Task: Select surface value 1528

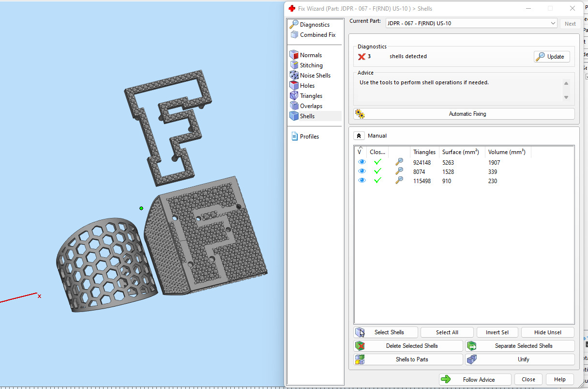Action: 448,172
